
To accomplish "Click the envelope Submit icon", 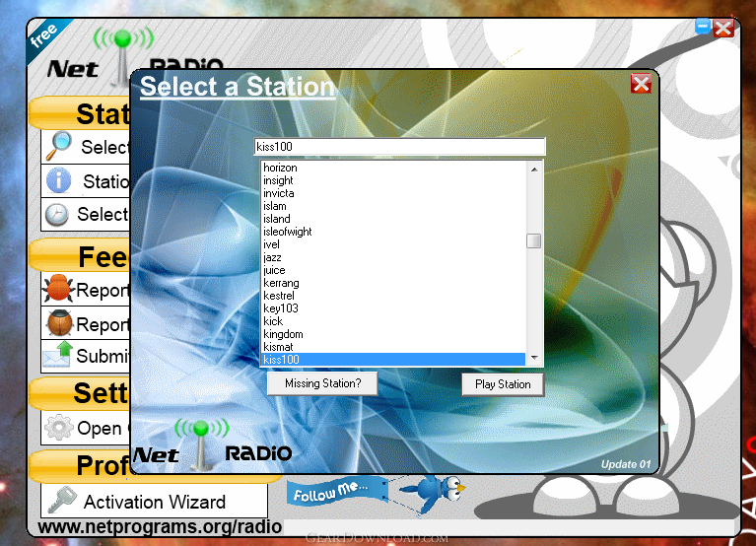I will pos(58,355).
